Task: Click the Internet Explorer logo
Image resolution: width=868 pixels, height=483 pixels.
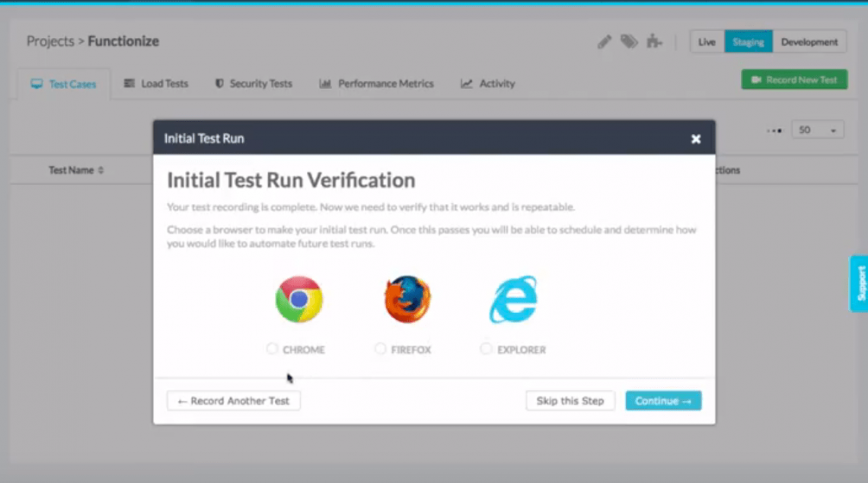Action: 513,299
